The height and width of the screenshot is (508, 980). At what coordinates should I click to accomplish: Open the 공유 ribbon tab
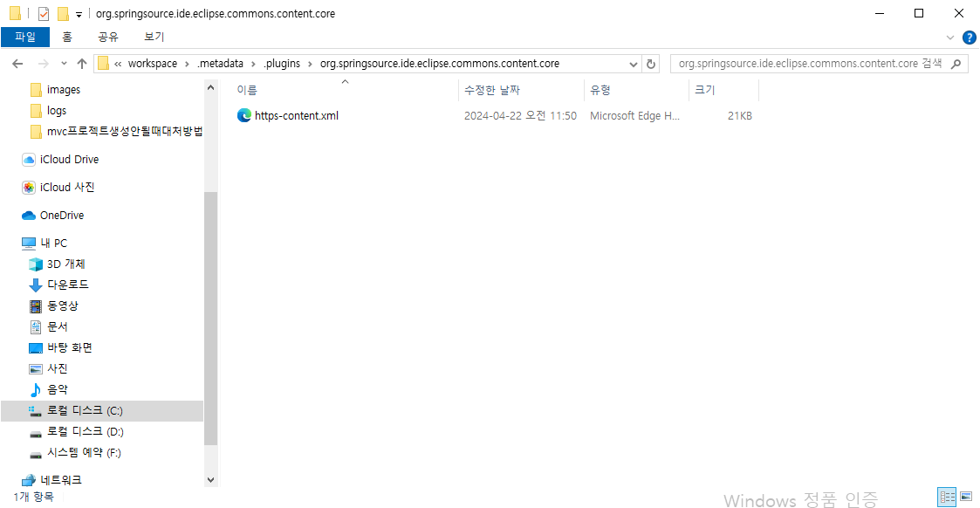point(108,37)
